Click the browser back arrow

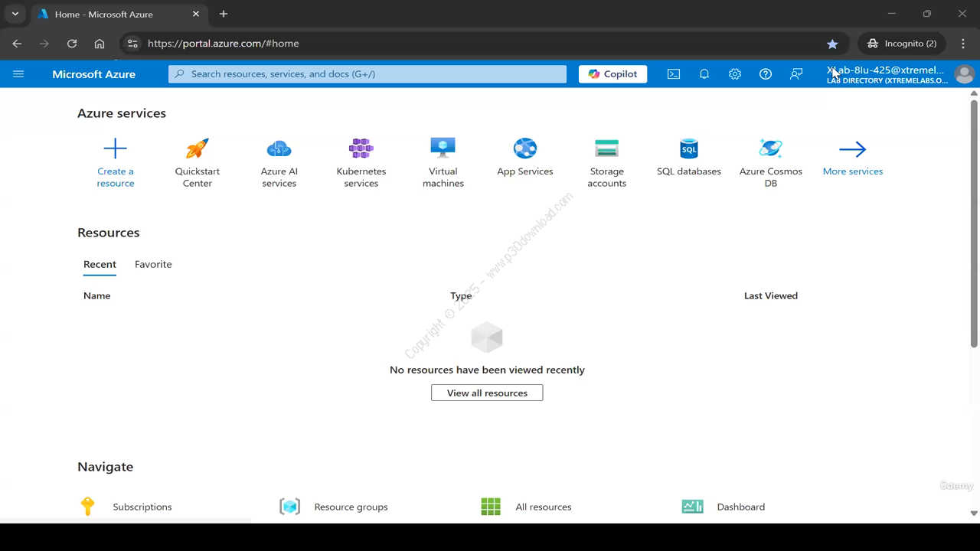[x=17, y=44]
